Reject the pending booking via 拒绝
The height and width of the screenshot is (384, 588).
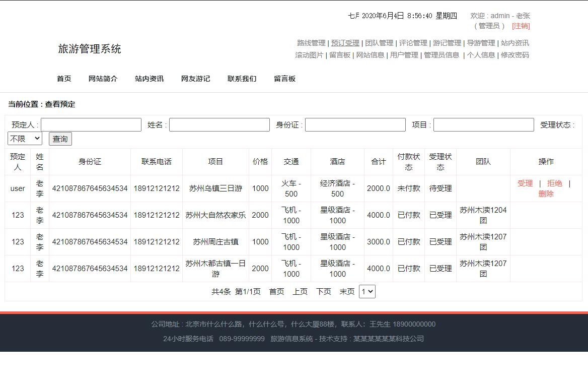click(554, 183)
